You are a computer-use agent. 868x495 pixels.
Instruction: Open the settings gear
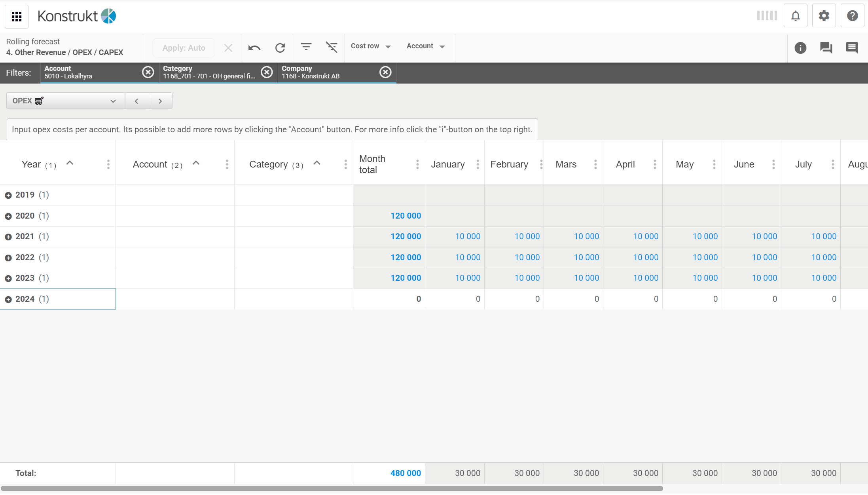pyautogui.click(x=824, y=16)
